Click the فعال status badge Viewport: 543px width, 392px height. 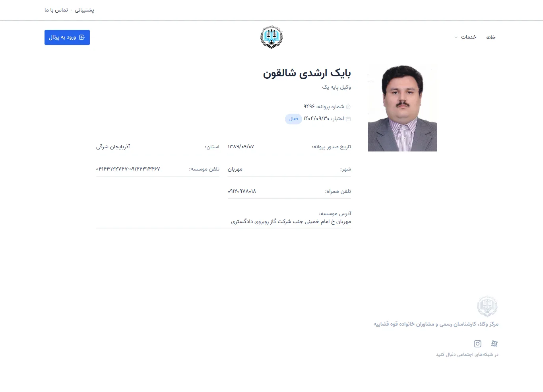click(293, 119)
